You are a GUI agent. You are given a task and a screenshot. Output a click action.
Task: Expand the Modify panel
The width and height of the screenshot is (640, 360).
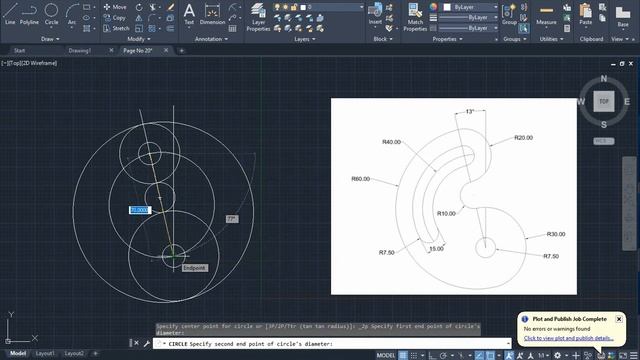[x=139, y=39]
